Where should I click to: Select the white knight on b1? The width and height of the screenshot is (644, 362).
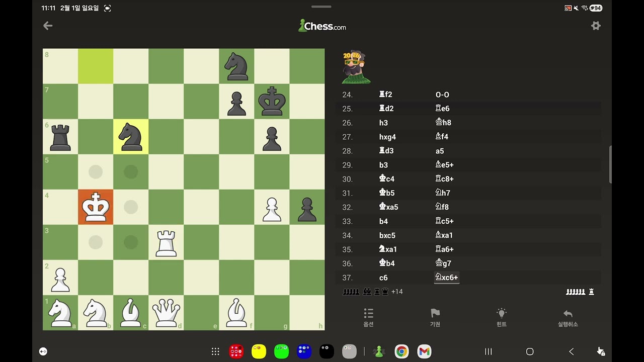click(x=96, y=312)
